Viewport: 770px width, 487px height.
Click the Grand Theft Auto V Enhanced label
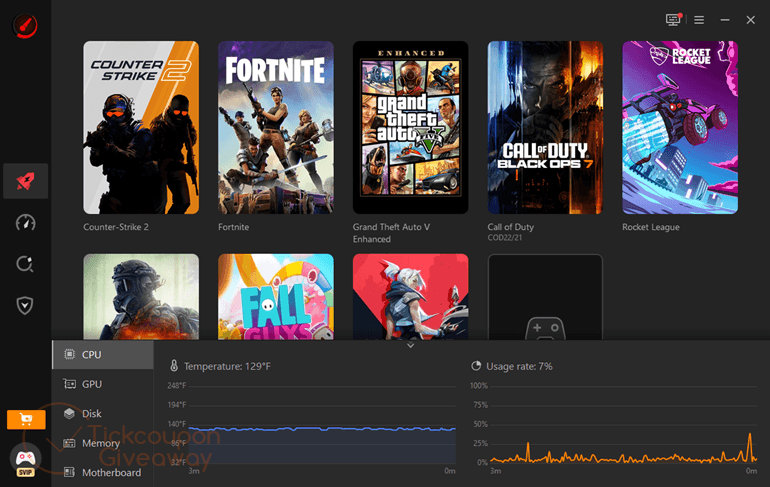[391, 233]
